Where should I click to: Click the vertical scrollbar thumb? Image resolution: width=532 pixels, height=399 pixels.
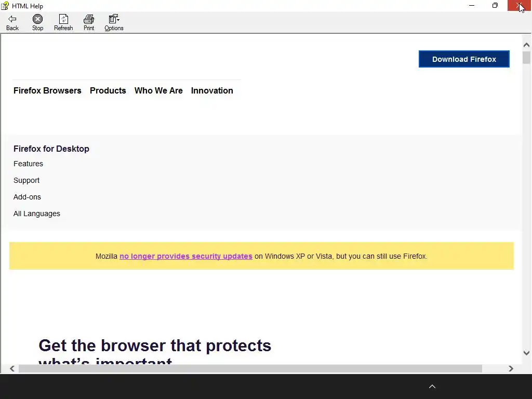[526, 57]
